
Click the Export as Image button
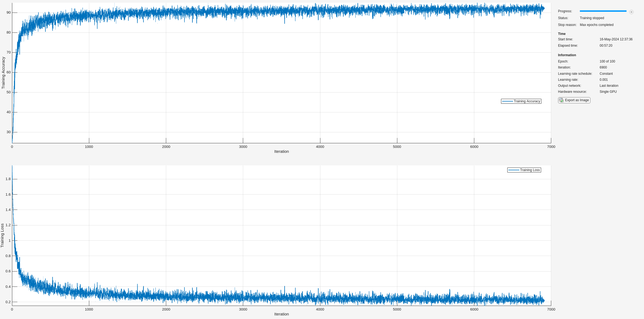click(x=574, y=100)
